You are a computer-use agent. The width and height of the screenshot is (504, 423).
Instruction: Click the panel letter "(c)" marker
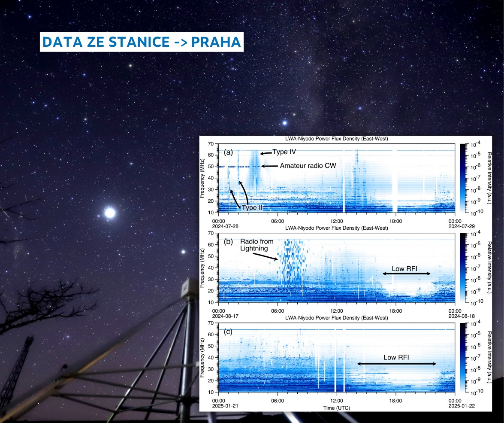click(228, 332)
